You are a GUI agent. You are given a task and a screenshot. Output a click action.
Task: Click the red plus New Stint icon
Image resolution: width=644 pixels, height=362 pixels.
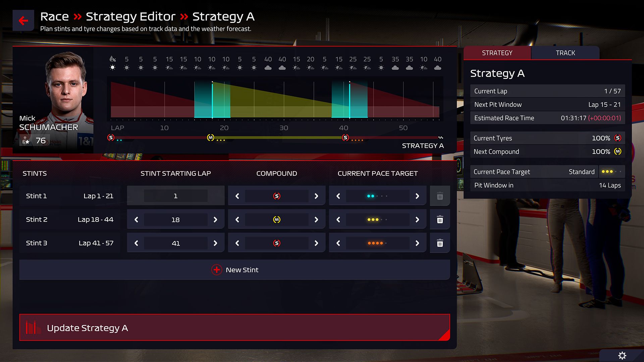point(217,270)
